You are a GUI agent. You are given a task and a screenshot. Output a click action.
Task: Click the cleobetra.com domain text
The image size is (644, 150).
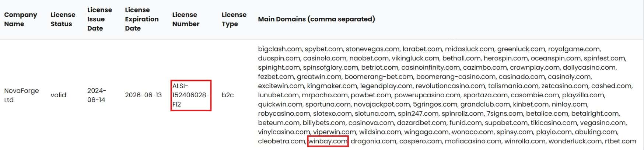[281, 141]
